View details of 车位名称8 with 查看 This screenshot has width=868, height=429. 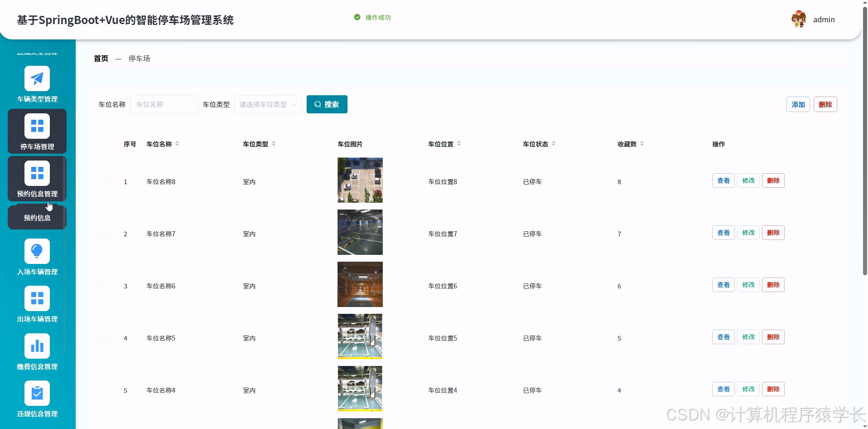tap(723, 180)
